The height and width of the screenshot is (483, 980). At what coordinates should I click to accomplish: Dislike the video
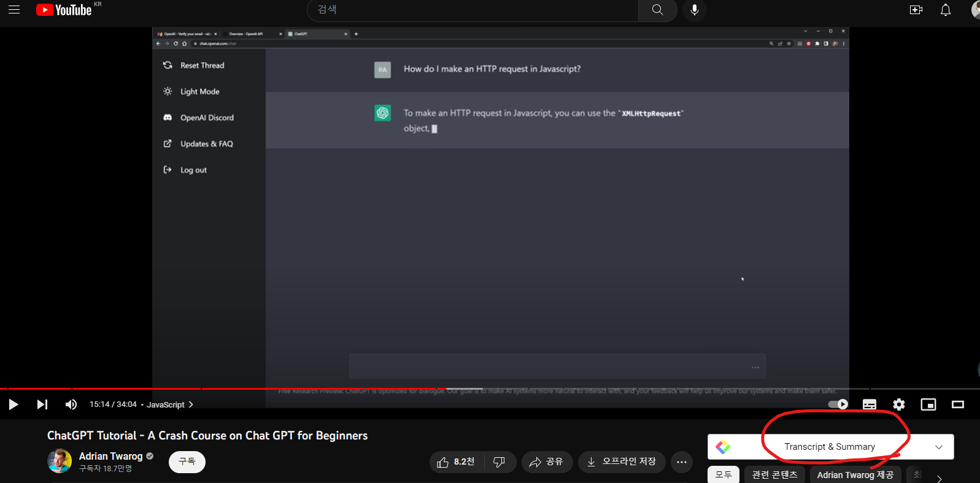point(500,462)
